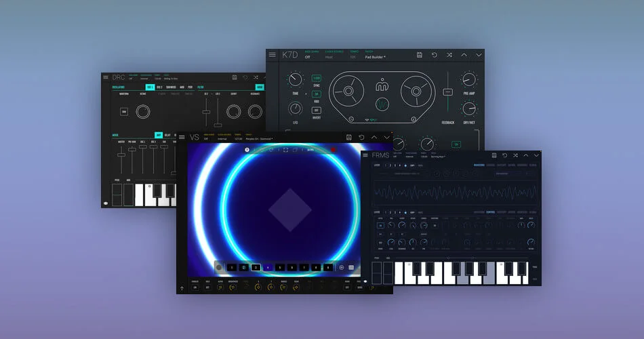Toggle the K7D INVERT off button
This screenshot has width=644, height=339.
[x=317, y=110]
